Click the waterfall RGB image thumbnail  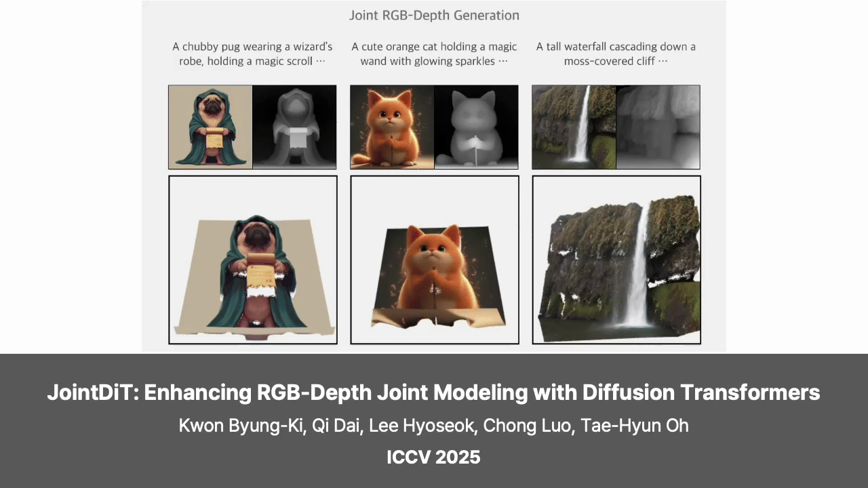(x=574, y=127)
